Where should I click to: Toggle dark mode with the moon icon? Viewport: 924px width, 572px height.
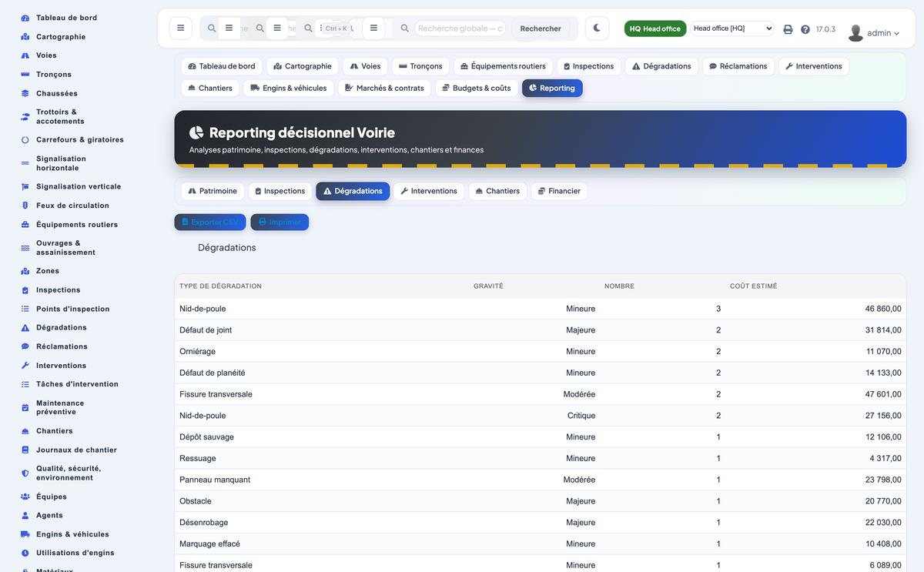[597, 28]
